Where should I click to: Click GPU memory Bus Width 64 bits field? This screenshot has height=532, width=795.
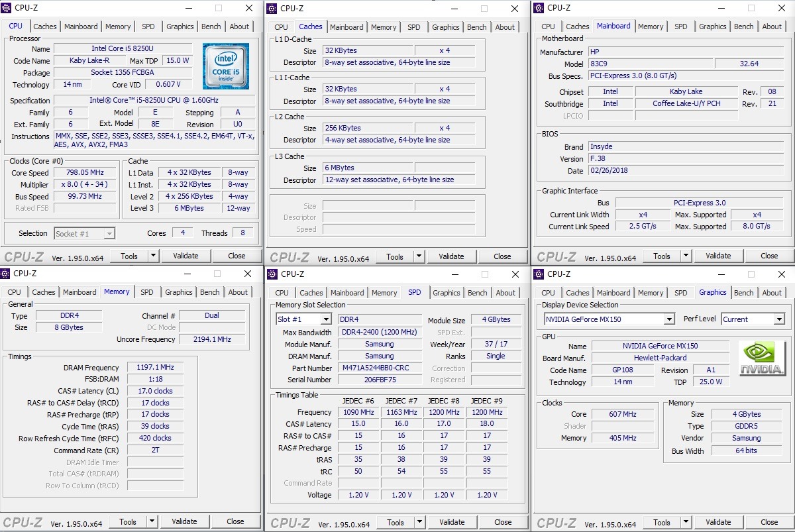[746, 451]
